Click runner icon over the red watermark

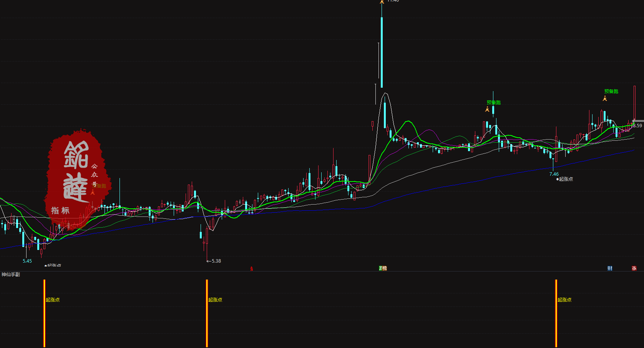93,192
